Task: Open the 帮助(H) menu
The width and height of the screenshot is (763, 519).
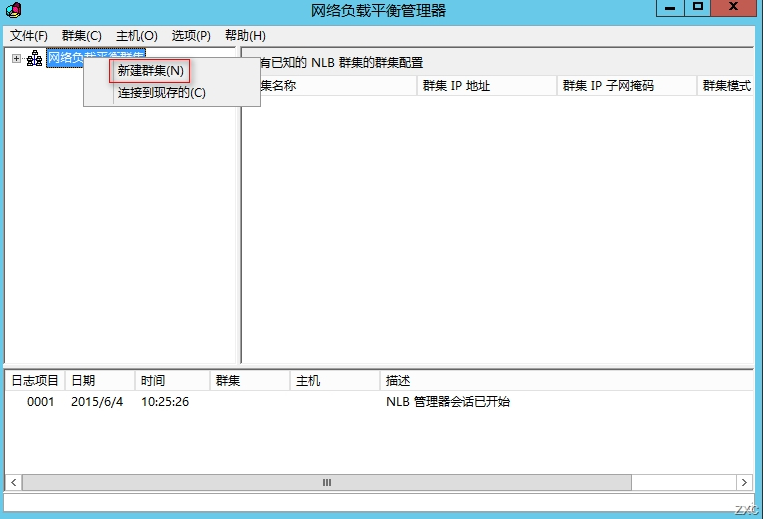Action: click(x=245, y=36)
